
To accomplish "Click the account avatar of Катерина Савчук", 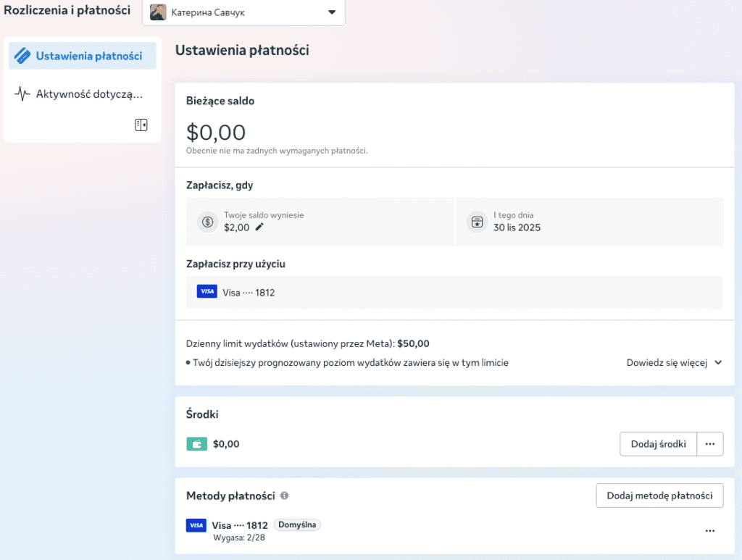I will tap(158, 12).
